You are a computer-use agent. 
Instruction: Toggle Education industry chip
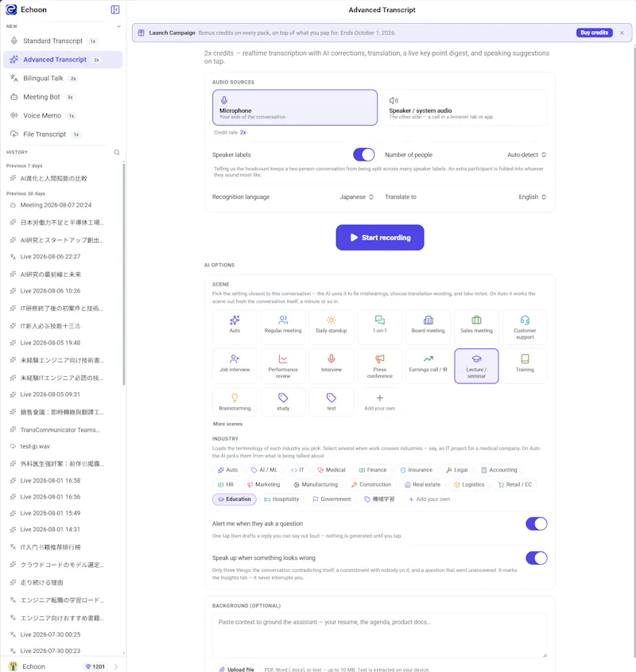pos(235,499)
